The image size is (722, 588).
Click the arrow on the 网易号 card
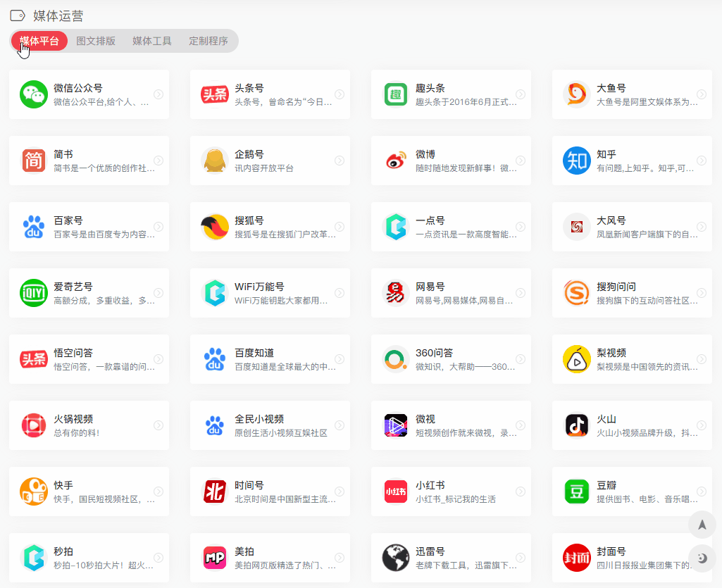(521, 293)
